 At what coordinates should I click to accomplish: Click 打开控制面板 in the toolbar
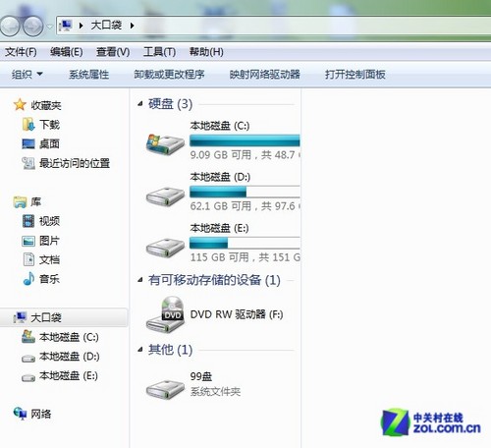(355, 75)
